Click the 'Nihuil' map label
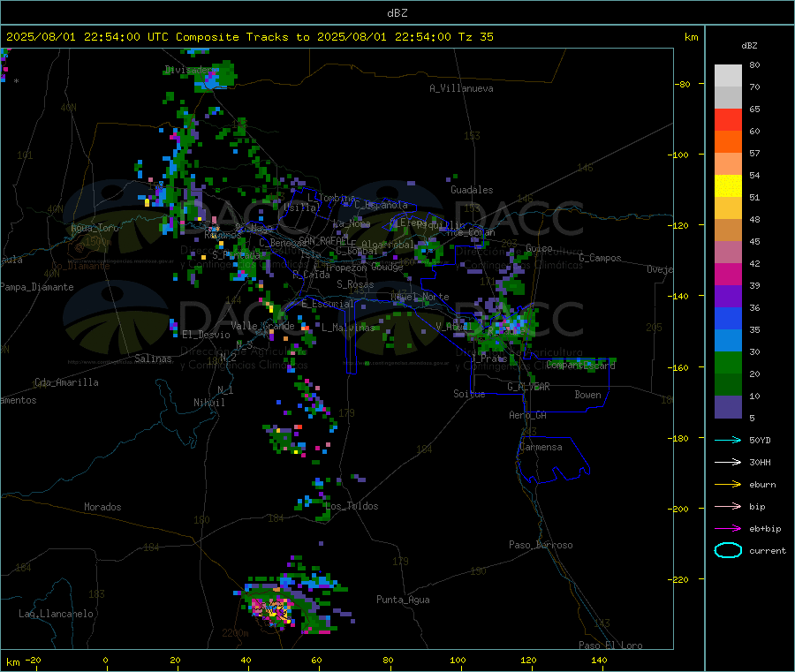 pyautogui.click(x=208, y=403)
